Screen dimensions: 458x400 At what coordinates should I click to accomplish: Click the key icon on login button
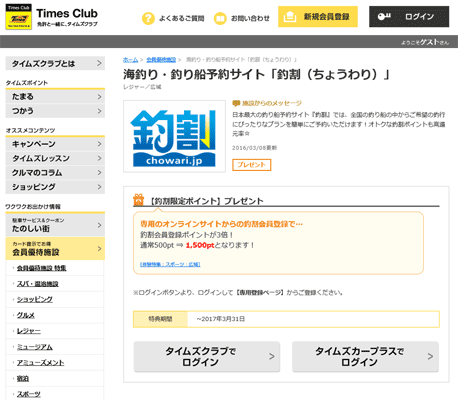pos(384,16)
